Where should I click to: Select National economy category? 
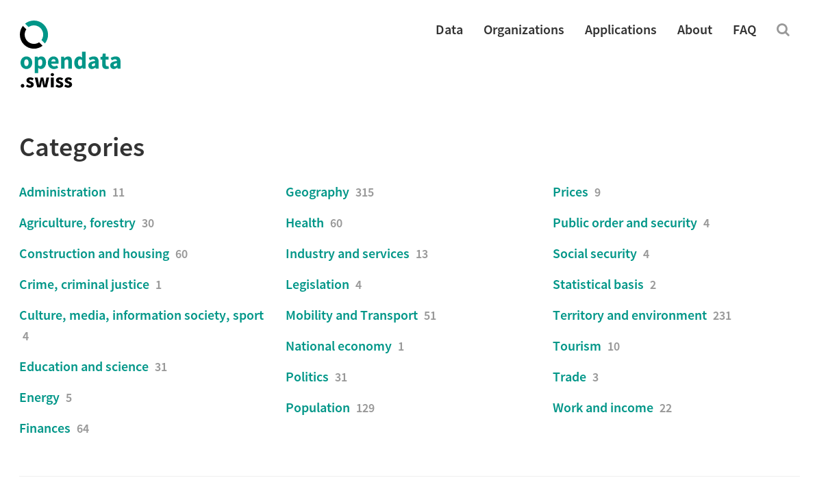(x=338, y=346)
